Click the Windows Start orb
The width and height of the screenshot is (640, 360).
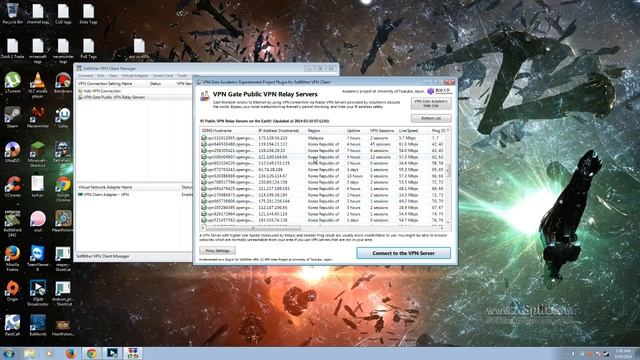pos(9,353)
